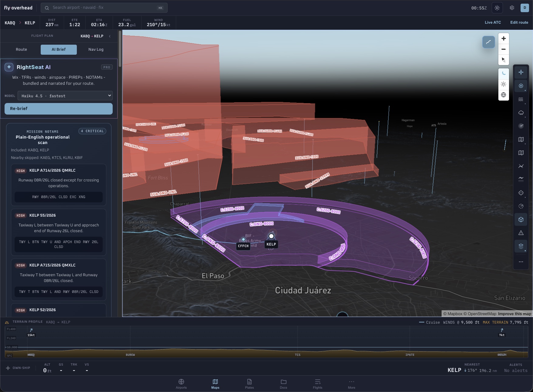Click TCS waypoint on terrain profile

tap(298, 355)
